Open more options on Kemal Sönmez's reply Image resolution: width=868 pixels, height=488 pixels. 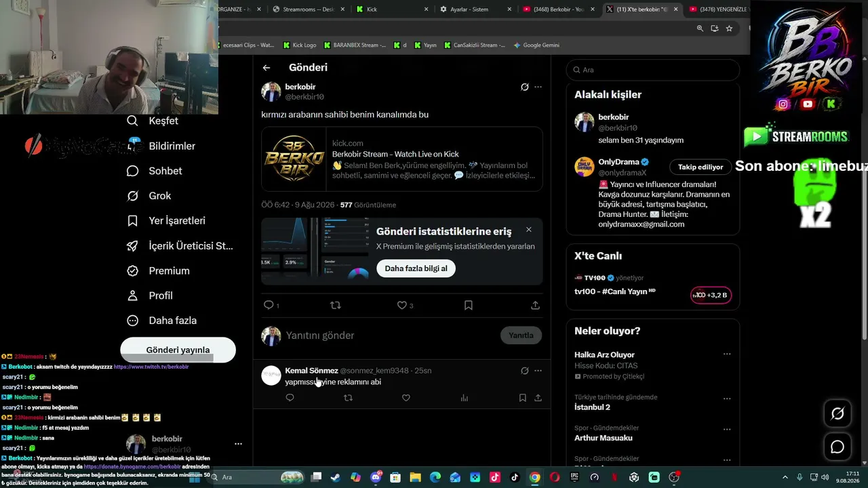[x=538, y=371]
